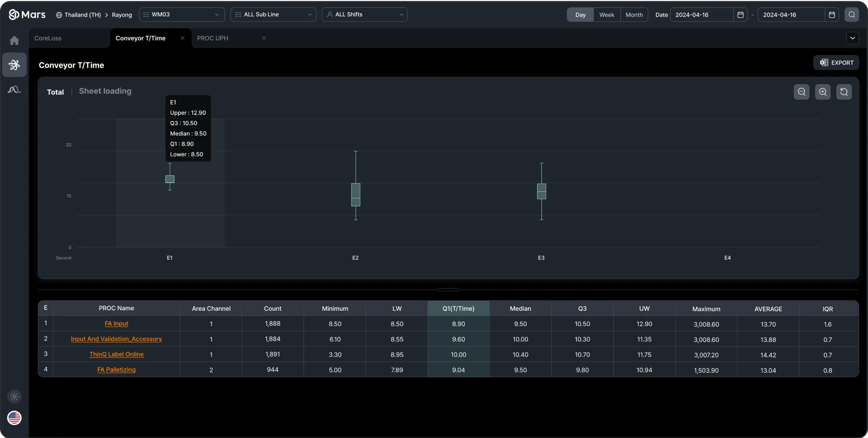This screenshot has height=438, width=868.
Task: Select the distribution chart icon in the sidebar
Action: (x=14, y=90)
